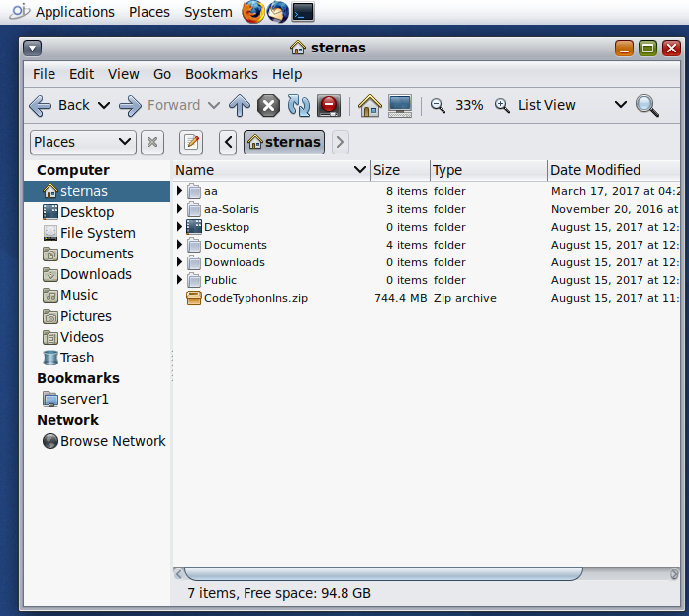Open the System panel menu
Image resolution: width=689 pixels, height=616 pixels.
tap(208, 12)
